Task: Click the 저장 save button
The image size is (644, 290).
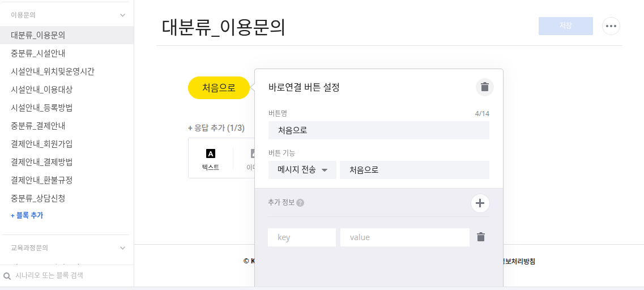Action: pyautogui.click(x=565, y=26)
